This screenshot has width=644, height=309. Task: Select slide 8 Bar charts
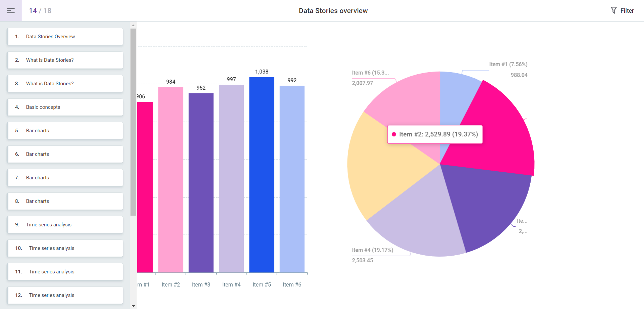coord(65,201)
